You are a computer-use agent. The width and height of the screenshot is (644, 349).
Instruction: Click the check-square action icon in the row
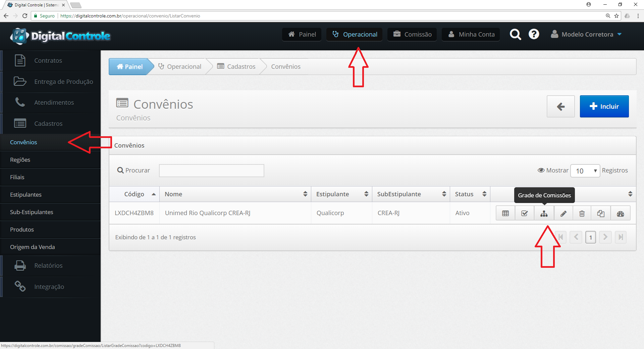tap(525, 213)
